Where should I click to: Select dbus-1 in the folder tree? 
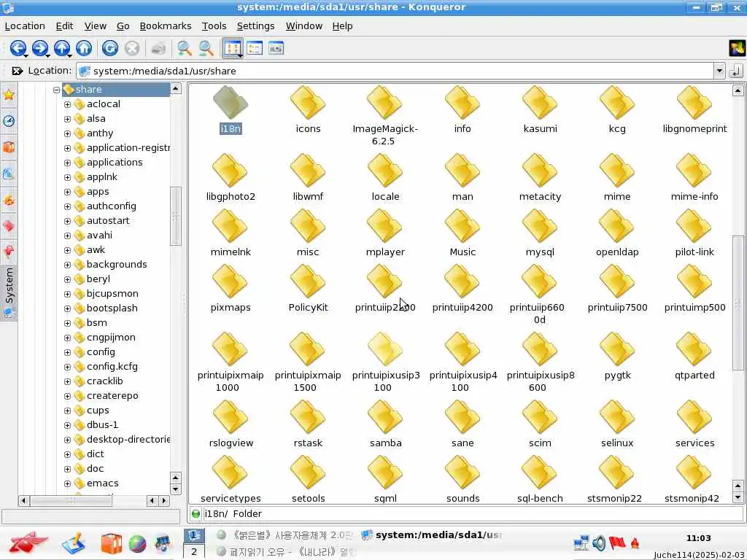coord(102,425)
